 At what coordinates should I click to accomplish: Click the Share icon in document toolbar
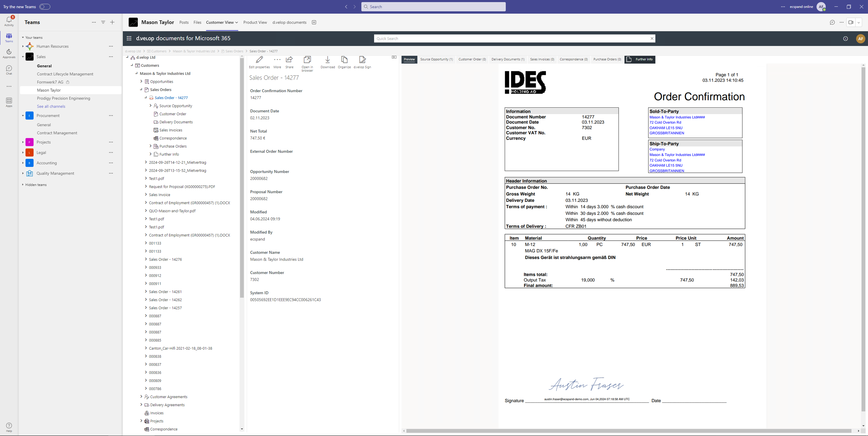click(289, 60)
